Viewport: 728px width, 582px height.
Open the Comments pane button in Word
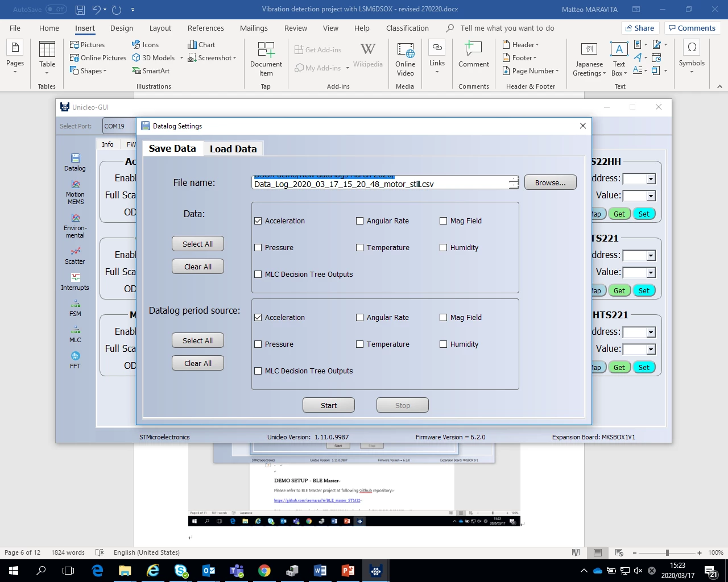point(692,28)
